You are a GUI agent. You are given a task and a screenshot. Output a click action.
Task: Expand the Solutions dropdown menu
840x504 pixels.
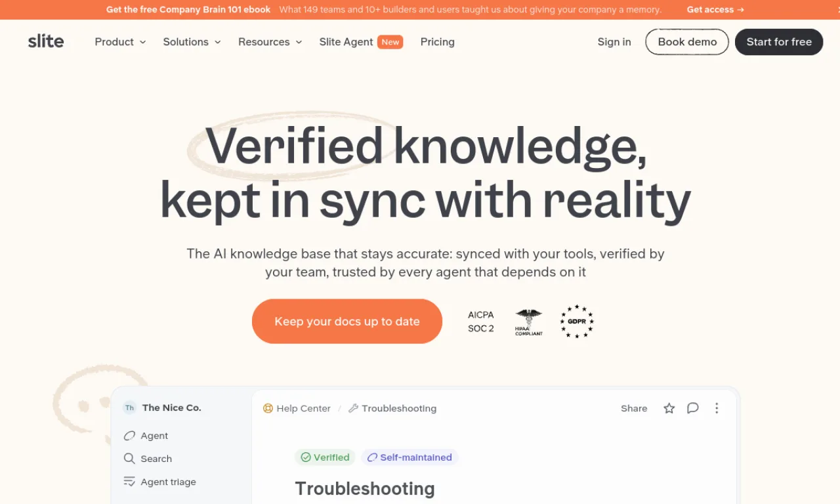(192, 42)
